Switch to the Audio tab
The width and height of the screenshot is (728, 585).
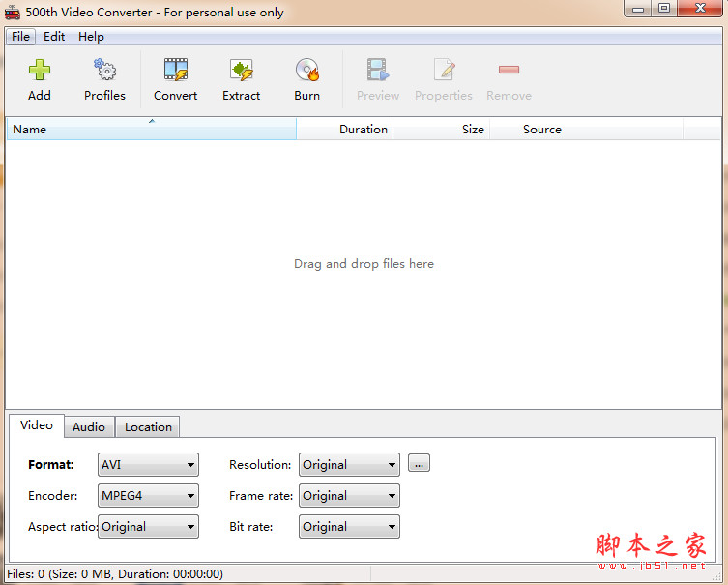tap(89, 427)
